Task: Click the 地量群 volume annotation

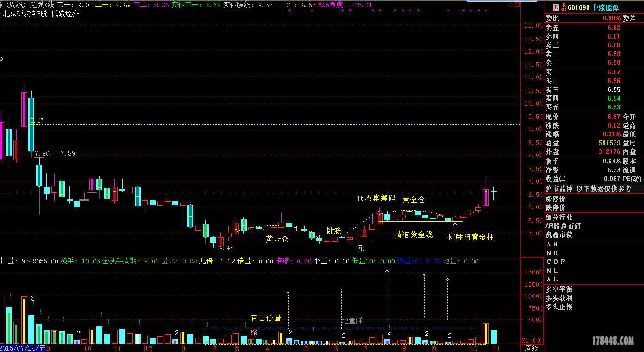Action: [x=352, y=320]
